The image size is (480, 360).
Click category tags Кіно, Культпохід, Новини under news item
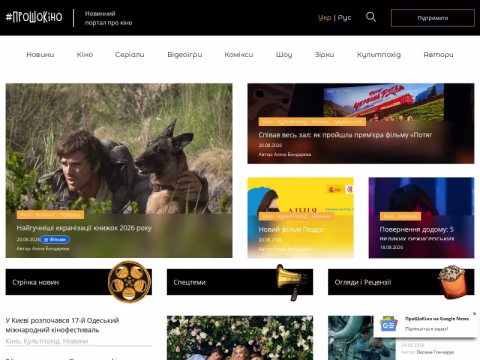[47, 341]
